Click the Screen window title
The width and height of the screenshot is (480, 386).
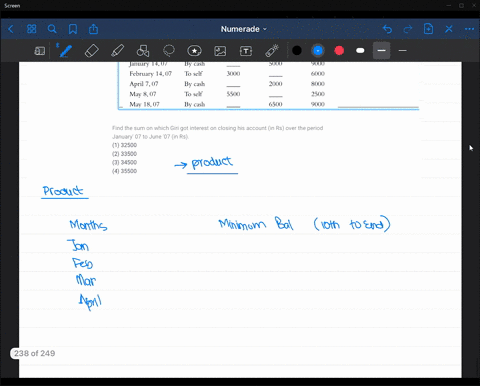[x=12, y=6]
